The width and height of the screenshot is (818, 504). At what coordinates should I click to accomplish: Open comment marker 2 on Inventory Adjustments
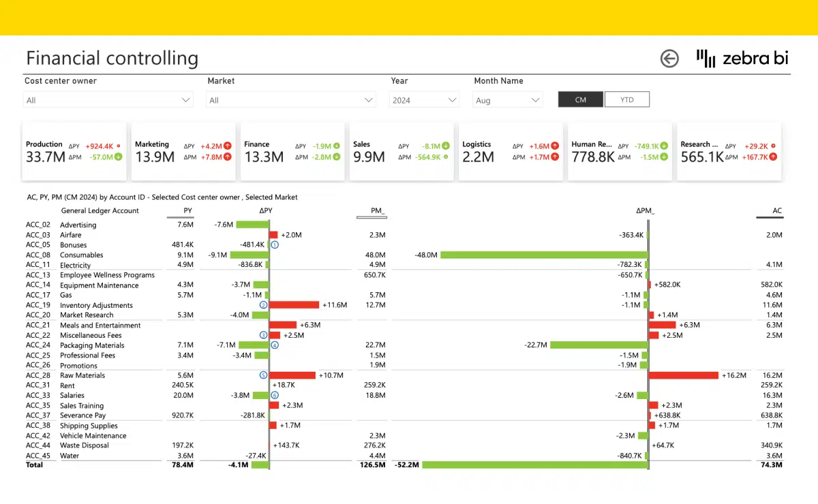click(263, 304)
